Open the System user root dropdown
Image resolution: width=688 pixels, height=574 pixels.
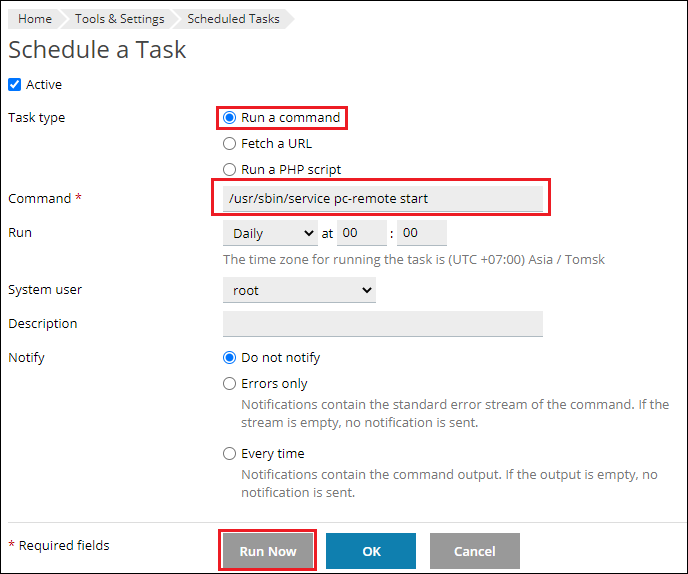tap(298, 290)
